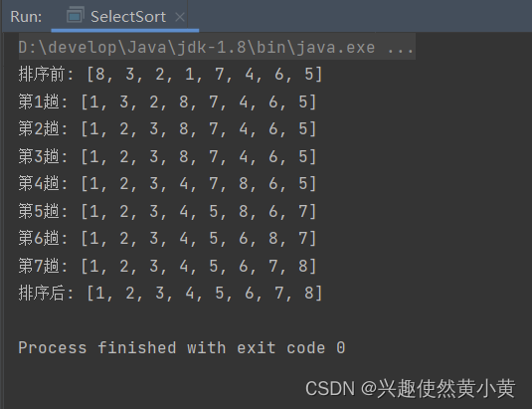
Task: Click the 第7趟 output line
Action: (x=167, y=266)
